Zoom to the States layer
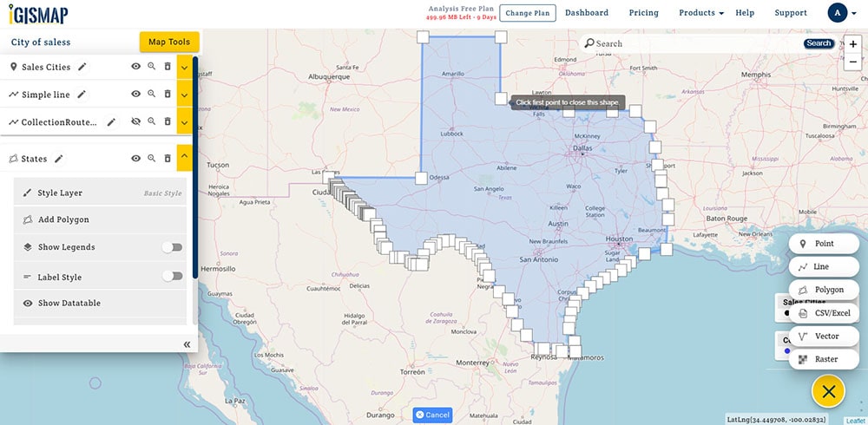 coord(152,158)
